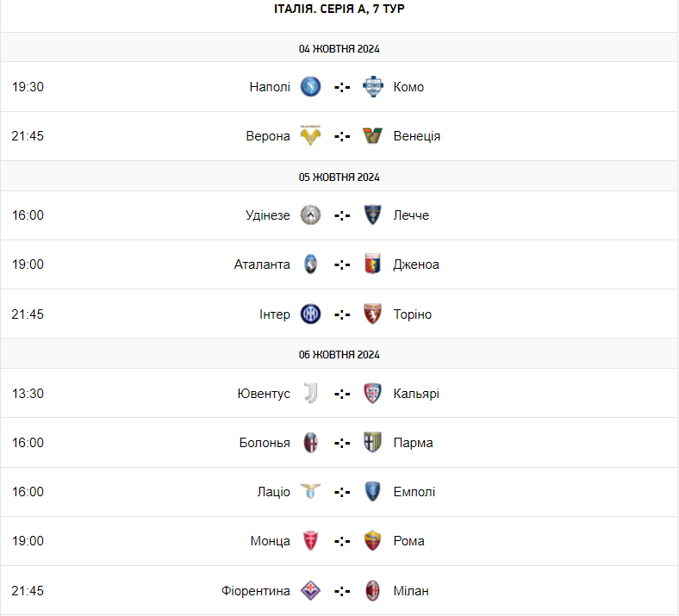679x616 pixels.
Task: Click the Atalanta team logo
Action: pyautogui.click(x=310, y=264)
